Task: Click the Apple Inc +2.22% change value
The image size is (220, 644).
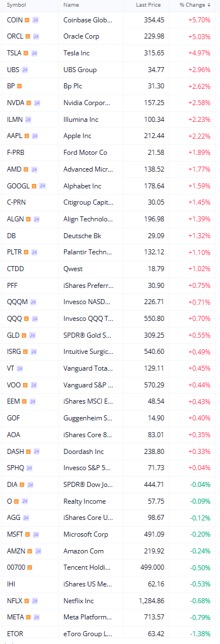Action: (x=200, y=136)
